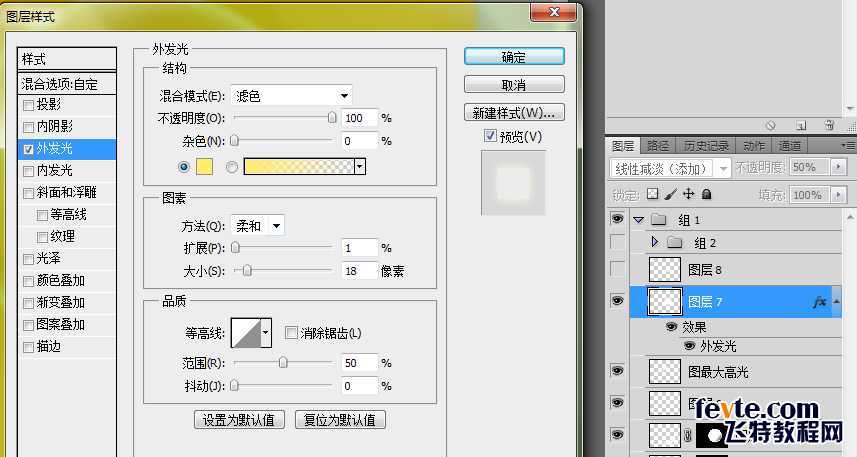Open the 混合模式 blend mode dropdown
857x457 pixels.
(x=291, y=96)
